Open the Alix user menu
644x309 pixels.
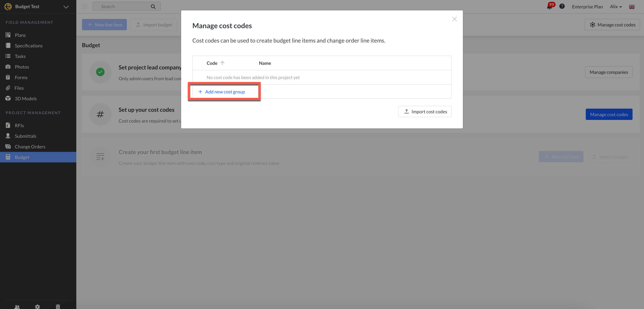click(x=616, y=7)
